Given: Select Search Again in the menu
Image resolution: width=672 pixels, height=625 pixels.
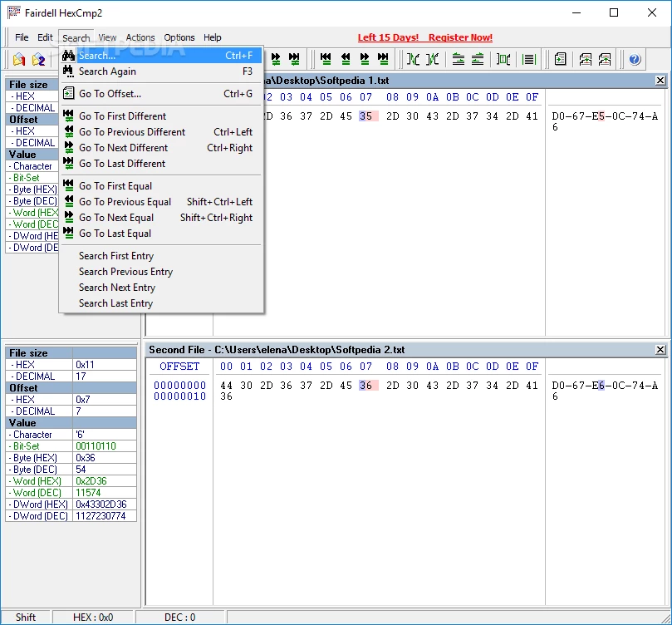Looking at the screenshot, I should (x=107, y=71).
